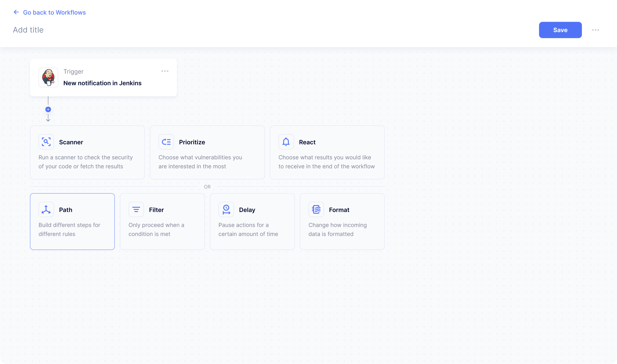The image size is (617, 364).
Task: Open the trigger card options menu
Action: point(165,71)
